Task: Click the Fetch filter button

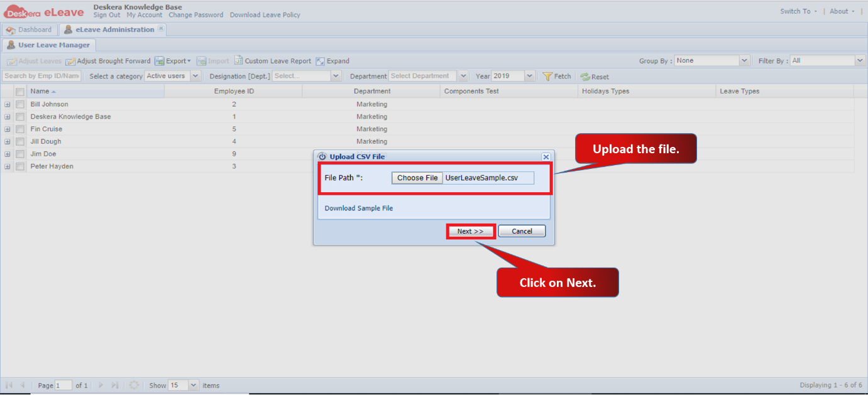Action: [557, 76]
